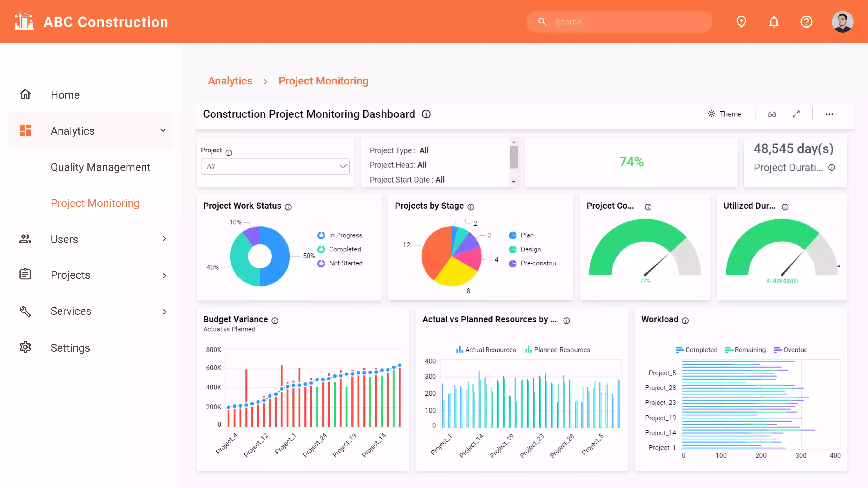Click the Analytics dashboard icon in sidebar
This screenshot has width=868, height=488.
pos(25,130)
